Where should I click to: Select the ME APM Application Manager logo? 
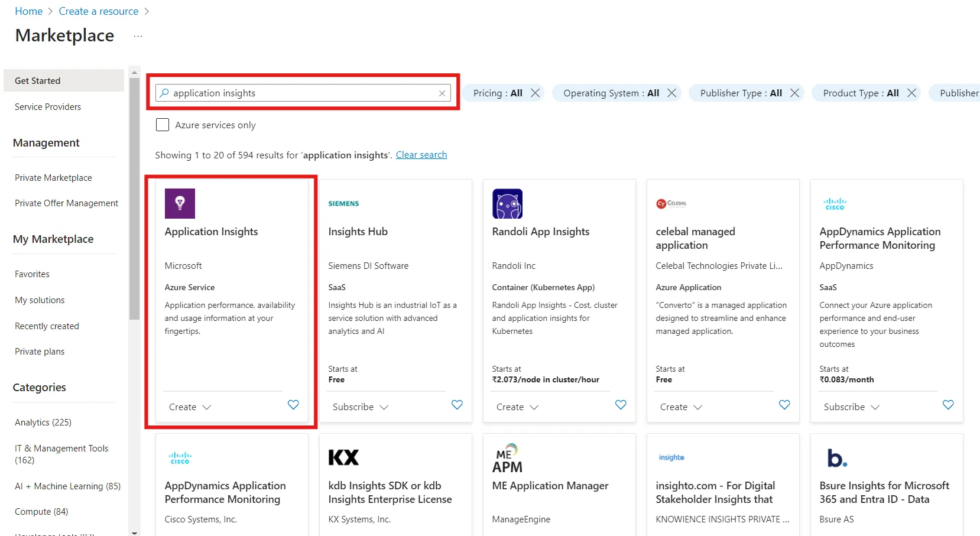click(507, 457)
